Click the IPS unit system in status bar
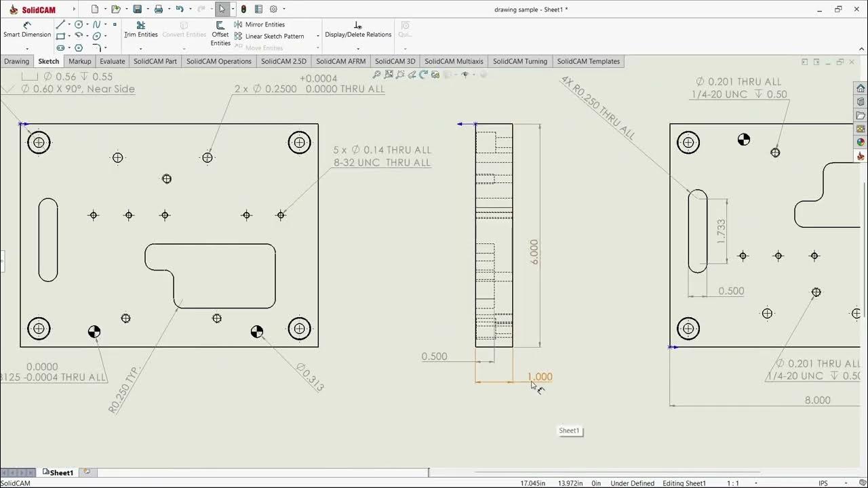868x488 pixels. [x=823, y=483]
